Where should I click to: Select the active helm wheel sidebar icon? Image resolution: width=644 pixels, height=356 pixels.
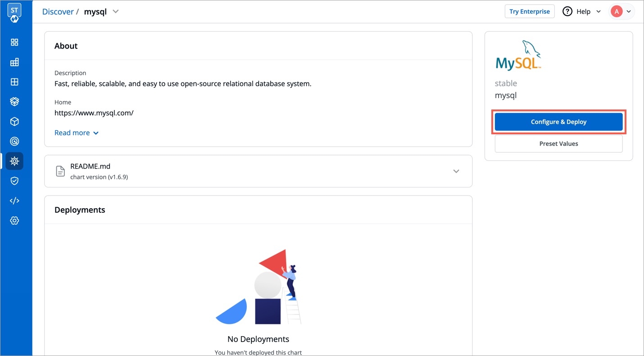[x=14, y=161]
